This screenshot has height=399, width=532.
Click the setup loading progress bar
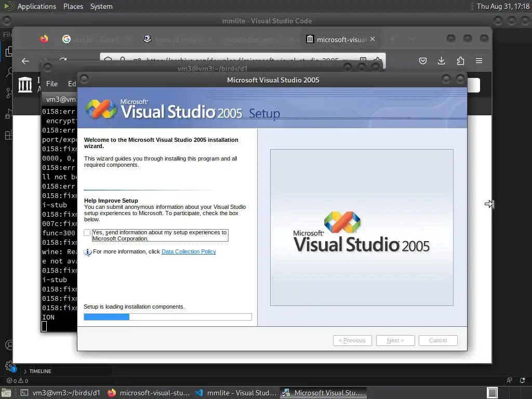pos(168,317)
